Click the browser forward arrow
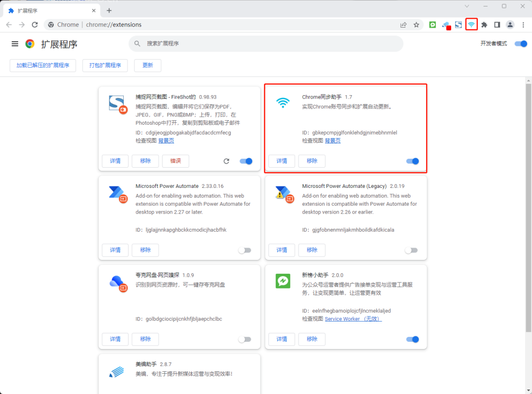Image resolution: width=532 pixels, height=394 pixels. [x=22, y=25]
